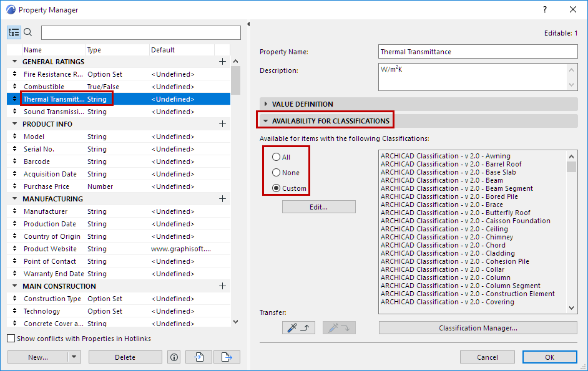Select the Warranty End Date property
This screenshot has height=371, width=588.
(119, 274)
